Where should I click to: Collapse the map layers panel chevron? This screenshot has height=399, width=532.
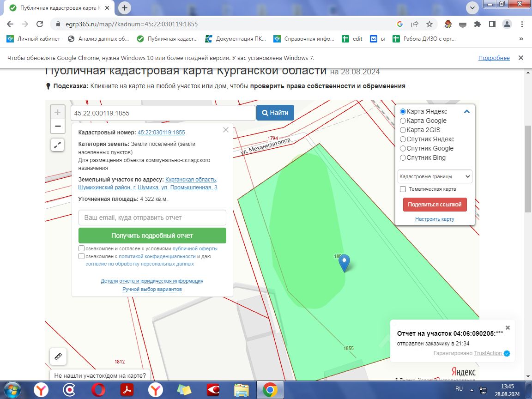tap(467, 111)
